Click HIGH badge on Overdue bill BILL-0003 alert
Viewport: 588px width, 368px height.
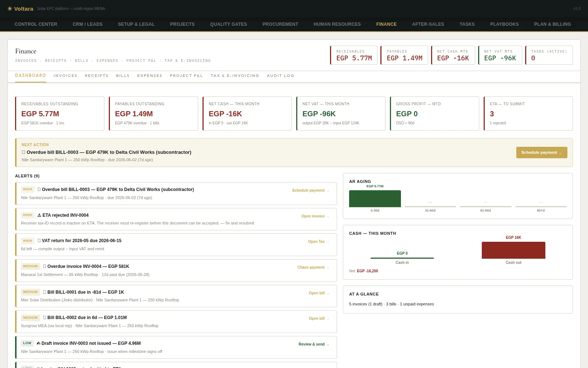tap(28, 189)
